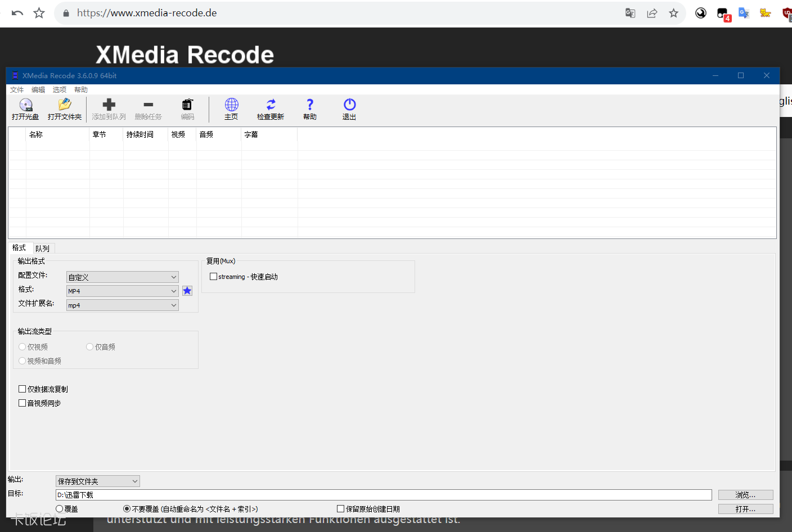Open disc with 打开光盘 toolbar icon
The width and height of the screenshot is (792, 532).
pyautogui.click(x=25, y=105)
